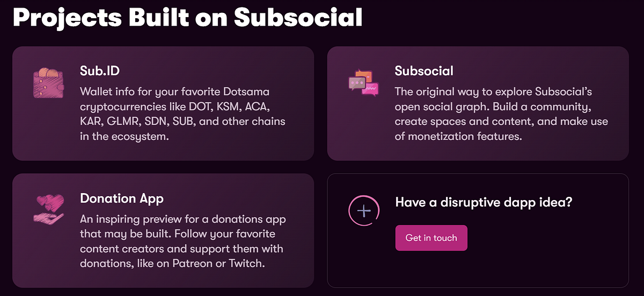Open the Subsocial card title
Viewport: 644px width, 296px height.
click(424, 71)
